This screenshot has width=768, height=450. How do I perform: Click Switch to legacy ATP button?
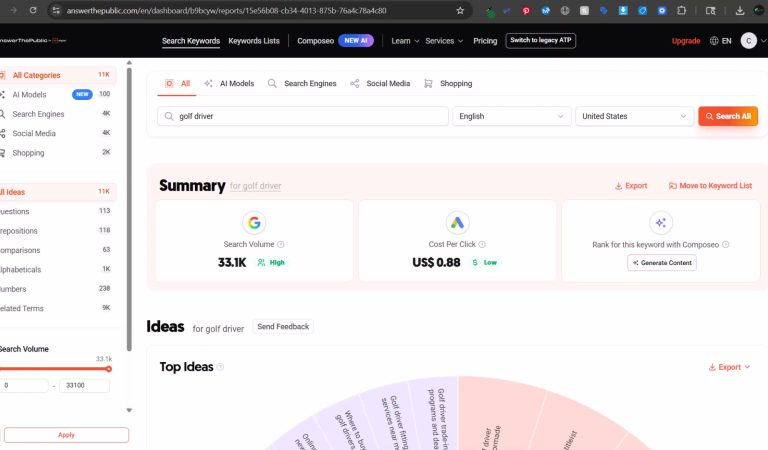(541, 40)
